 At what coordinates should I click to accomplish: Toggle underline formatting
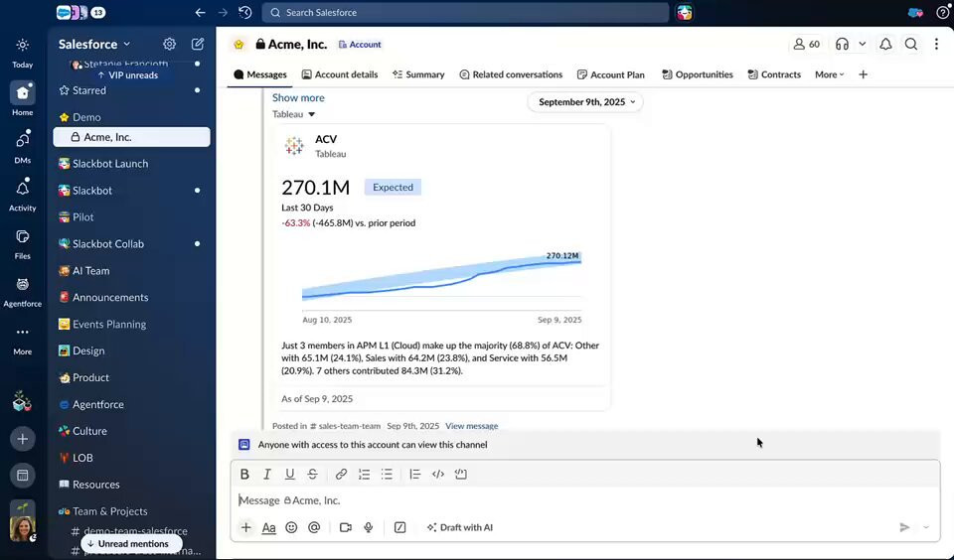pyautogui.click(x=289, y=474)
